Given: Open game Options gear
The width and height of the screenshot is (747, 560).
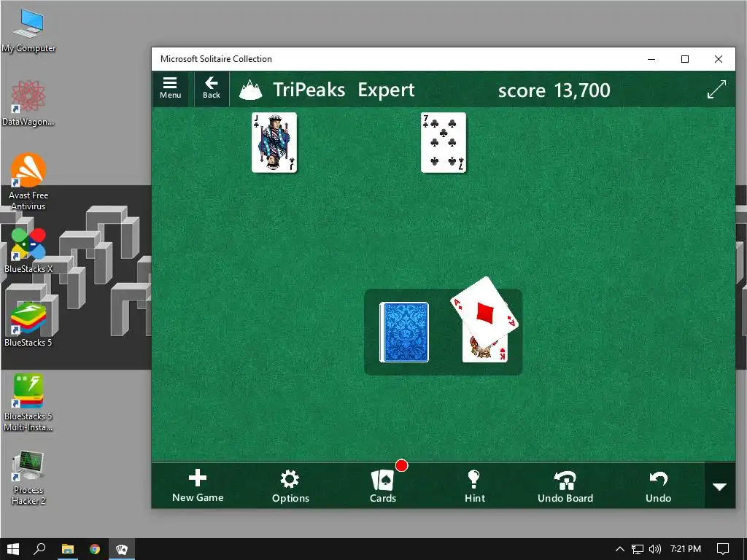Looking at the screenshot, I should [x=290, y=486].
